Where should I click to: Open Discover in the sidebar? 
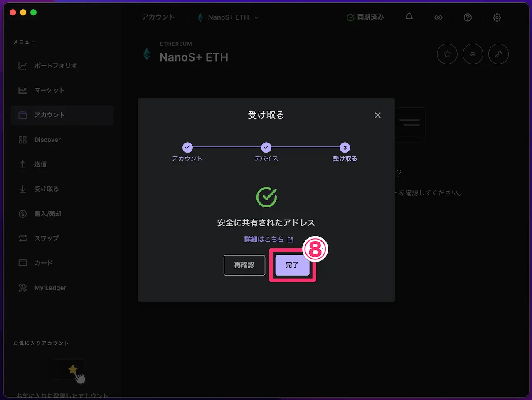coord(62,140)
